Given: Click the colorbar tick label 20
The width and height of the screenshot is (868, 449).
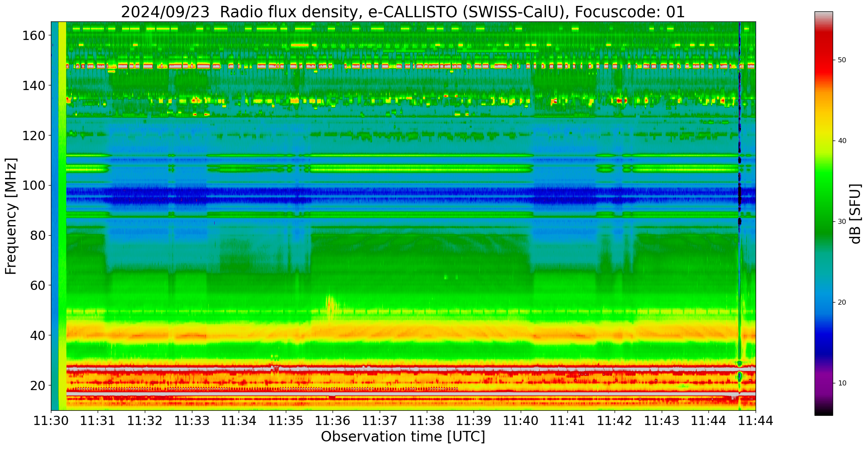Looking at the screenshot, I should click(842, 303).
